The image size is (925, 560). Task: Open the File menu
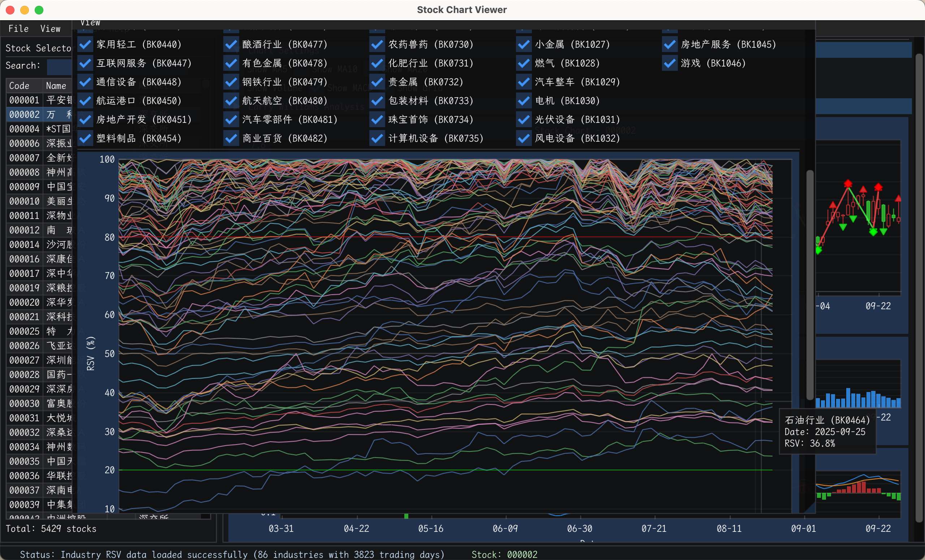coord(18,29)
